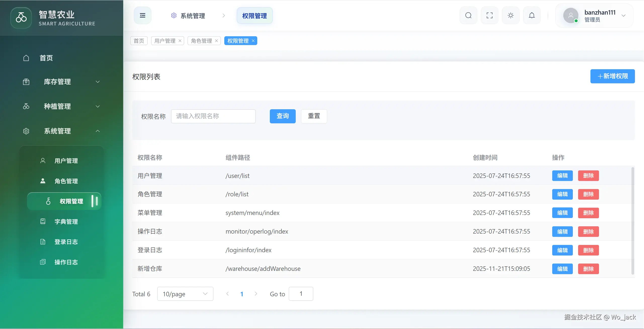Click the hamburger menu collapse icon

[x=142, y=15]
